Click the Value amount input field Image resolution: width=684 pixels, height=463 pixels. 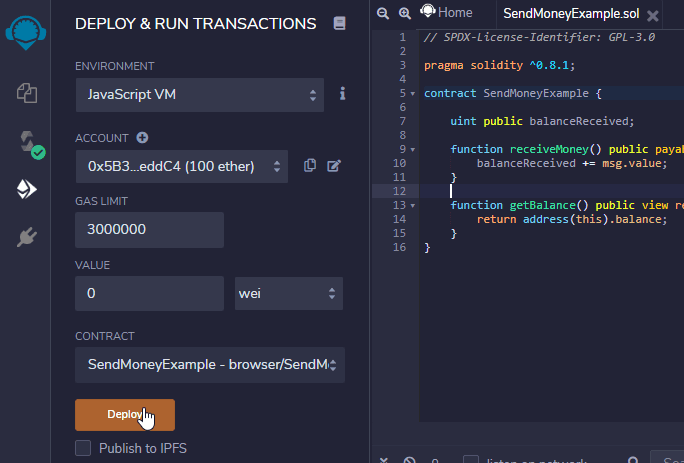coord(149,293)
